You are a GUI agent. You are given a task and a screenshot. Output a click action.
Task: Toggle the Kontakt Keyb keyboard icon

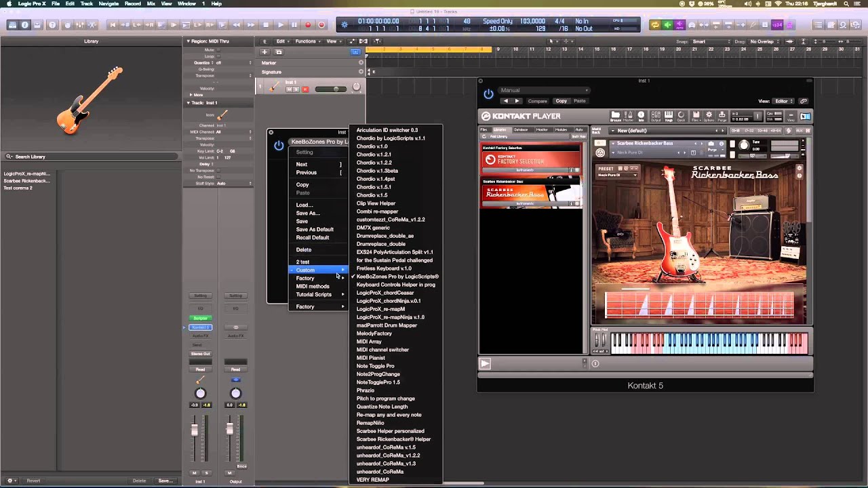pos(669,116)
